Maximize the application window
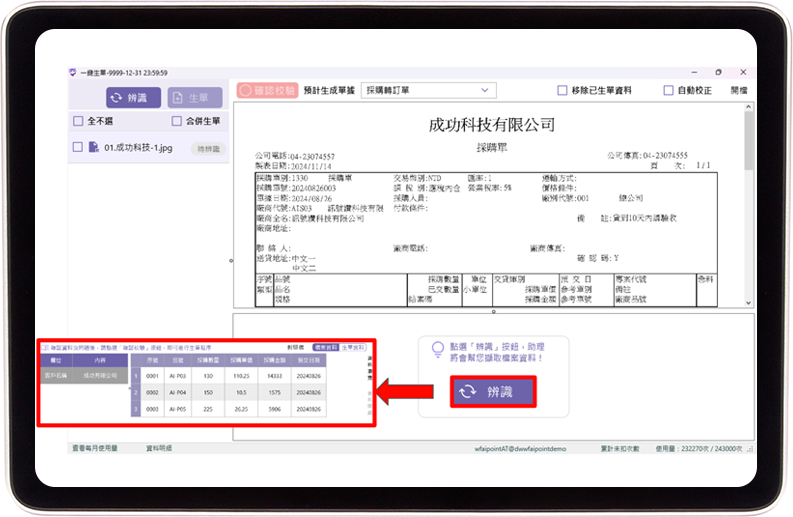Image resolution: width=793 pixels, height=517 pixels. pos(718,73)
